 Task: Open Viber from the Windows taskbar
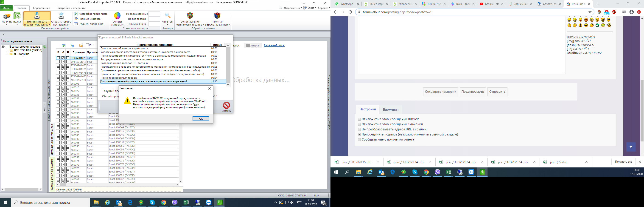point(175,202)
